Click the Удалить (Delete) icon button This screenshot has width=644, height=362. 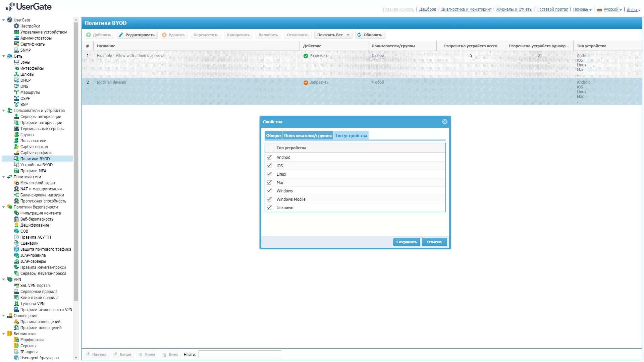tap(173, 35)
